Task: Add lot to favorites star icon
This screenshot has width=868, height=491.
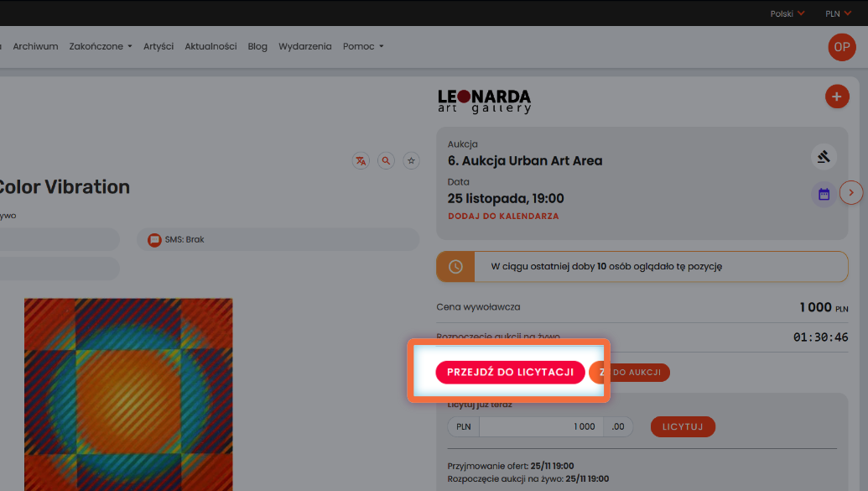Action: pyautogui.click(x=411, y=160)
